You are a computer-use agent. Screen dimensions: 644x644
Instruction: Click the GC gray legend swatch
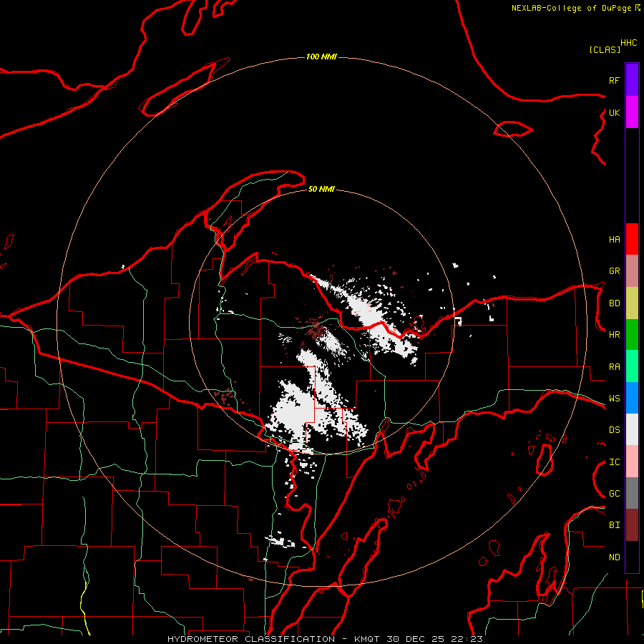[632, 493]
